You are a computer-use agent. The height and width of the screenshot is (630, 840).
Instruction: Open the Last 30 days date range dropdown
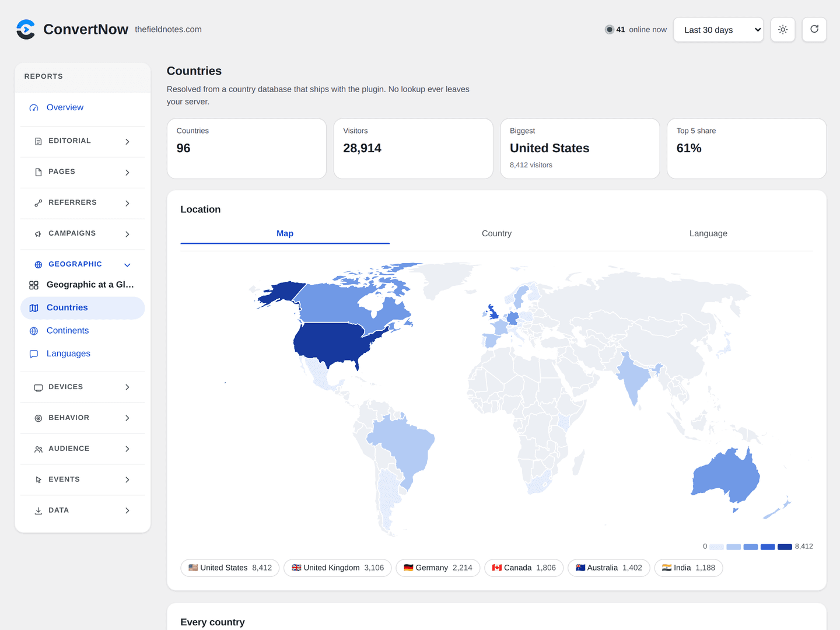coord(719,30)
